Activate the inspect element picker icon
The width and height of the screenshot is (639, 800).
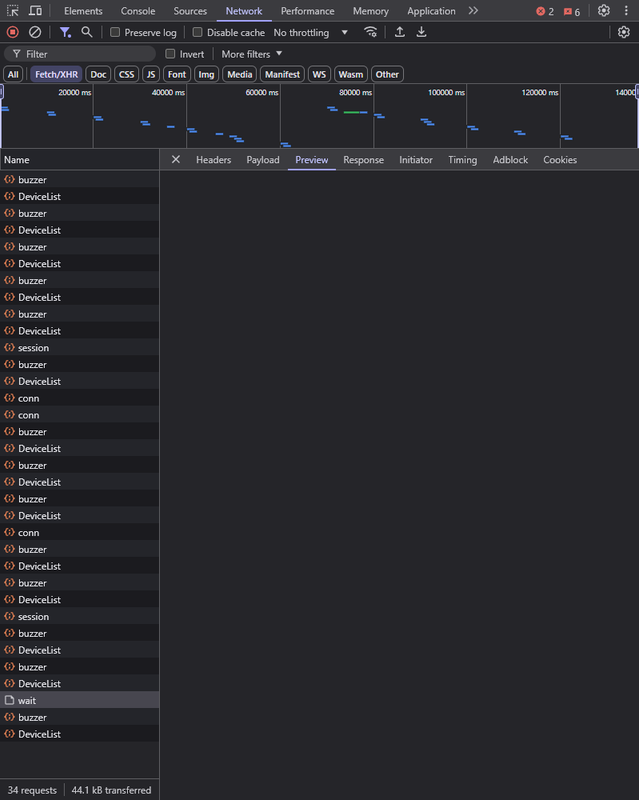pos(13,11)
